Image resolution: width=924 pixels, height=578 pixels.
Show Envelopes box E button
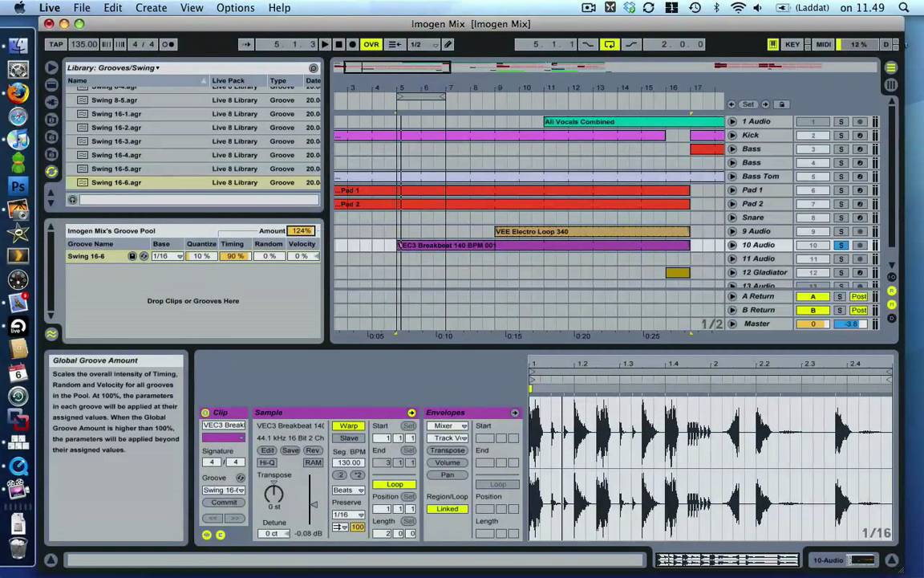coord(221,535)
